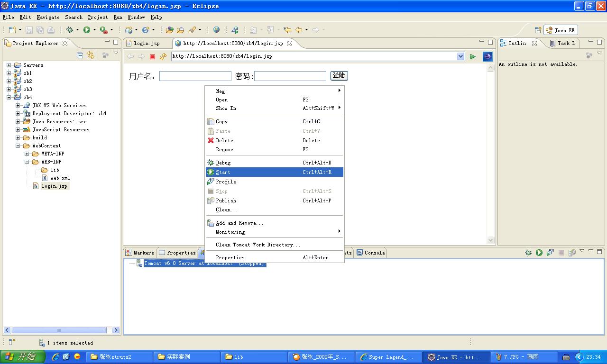Open the URL history dropdown

[x=460, y=56]
